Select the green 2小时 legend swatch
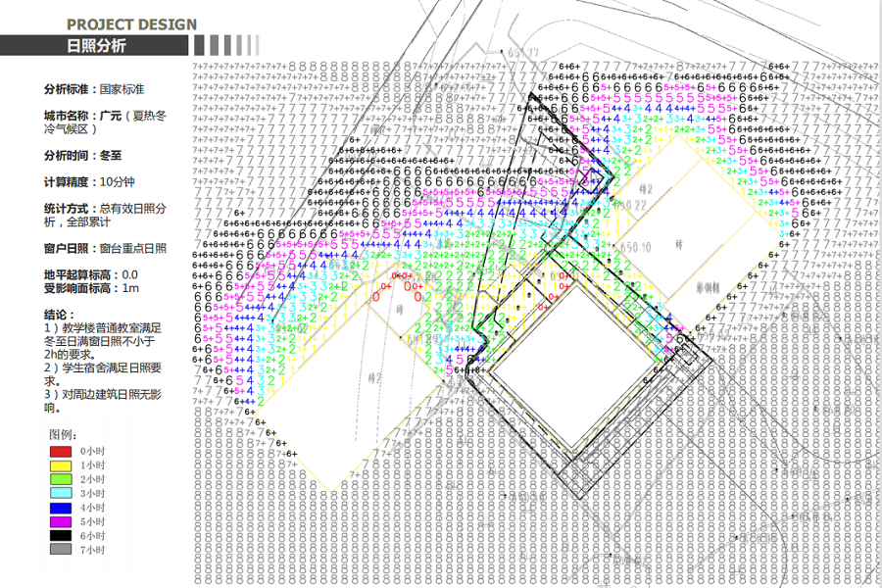The height and width of the screenshot is (588, 882). click(x=61, y=480)
